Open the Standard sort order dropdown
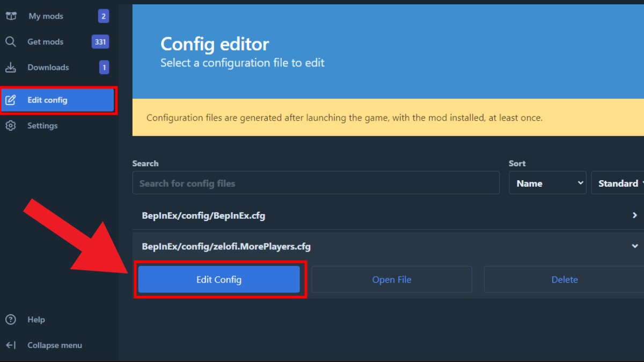644x362 pixels. (x=618, y=183)
